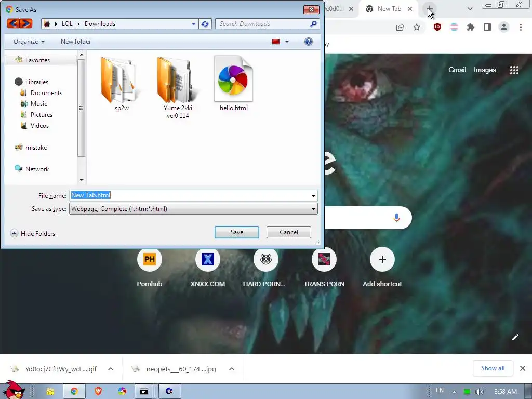This screenshot has width=532, height=399.
Task: Open the command prompt taskbar icon
Action: point(144,391)
